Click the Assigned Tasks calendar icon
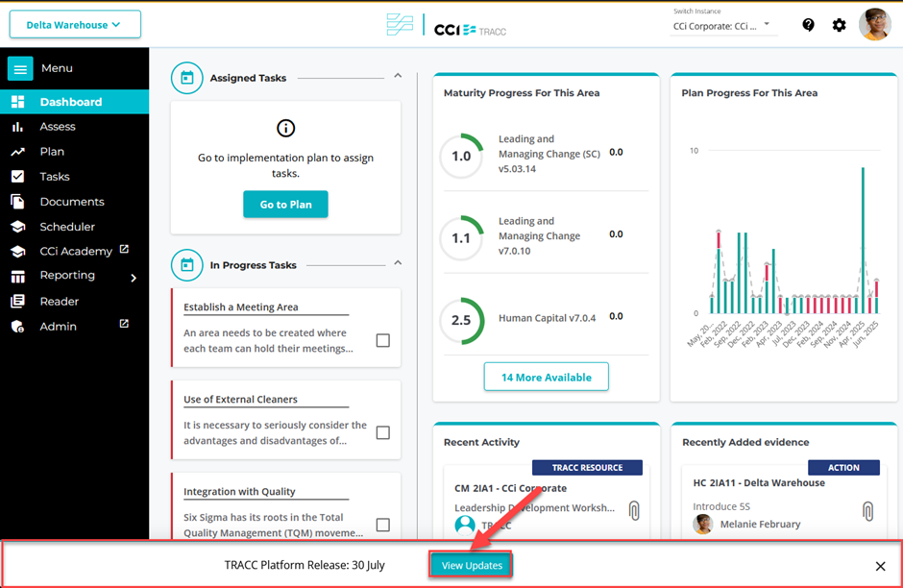The height and width of the screenshot is (588, 903). point(186,78)
